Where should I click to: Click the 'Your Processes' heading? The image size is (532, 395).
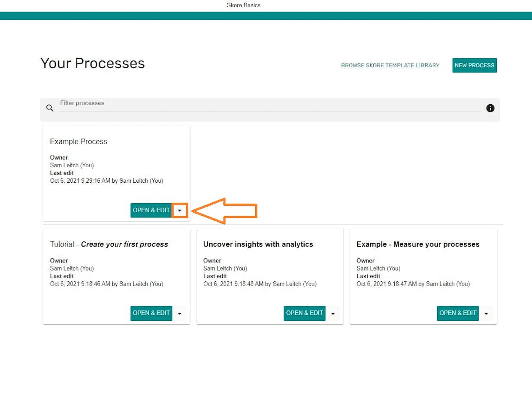(x=93, y=63)
